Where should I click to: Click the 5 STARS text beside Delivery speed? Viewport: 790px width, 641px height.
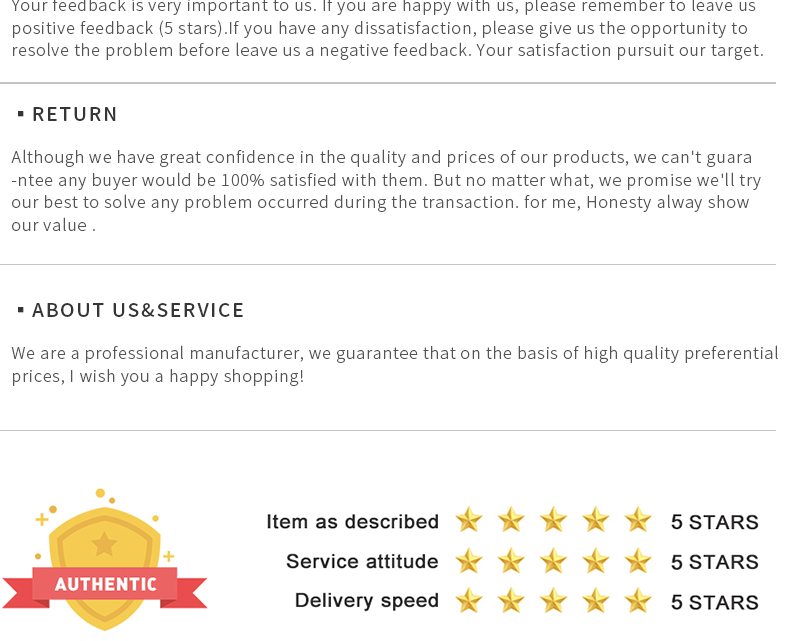coord(714,603)
